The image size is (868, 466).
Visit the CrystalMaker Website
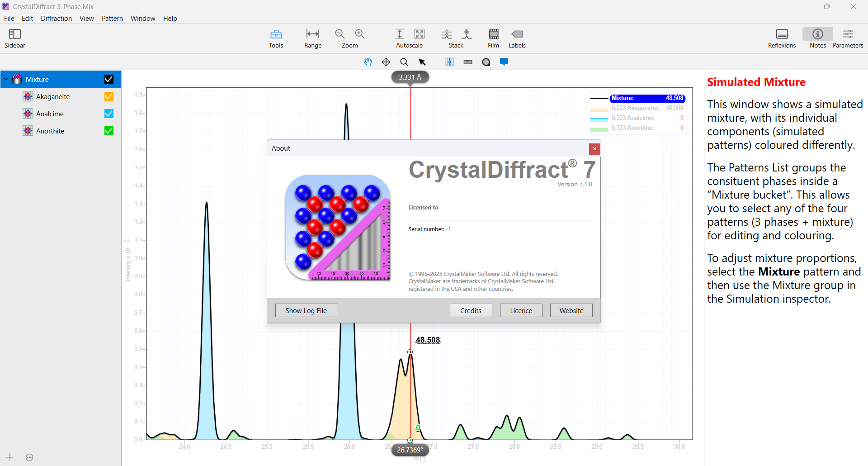coord(571,310)
